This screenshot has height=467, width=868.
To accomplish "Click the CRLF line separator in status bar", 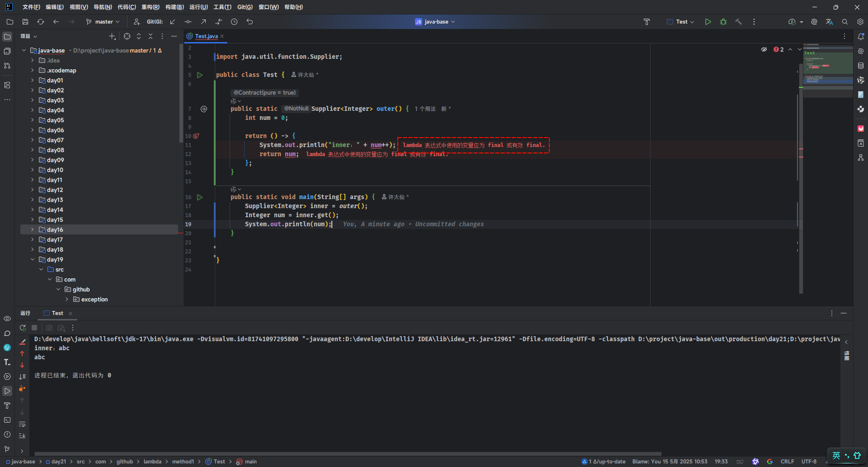I will (x=787, y=462).
